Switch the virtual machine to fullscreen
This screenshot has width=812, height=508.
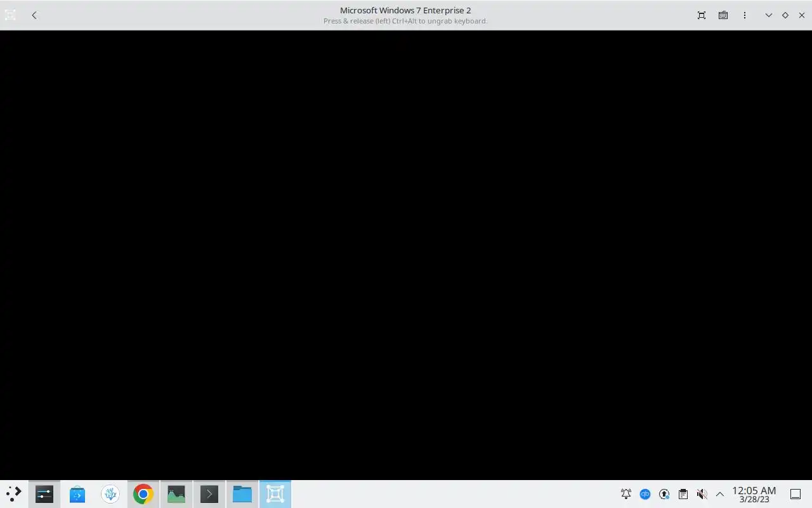point(702,15)
